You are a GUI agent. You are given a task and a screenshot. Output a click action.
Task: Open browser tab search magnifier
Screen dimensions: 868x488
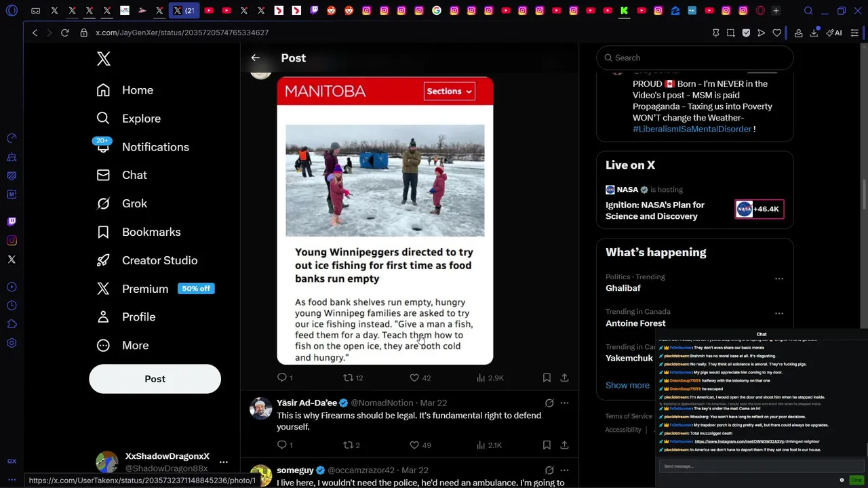tap(808, 11)
